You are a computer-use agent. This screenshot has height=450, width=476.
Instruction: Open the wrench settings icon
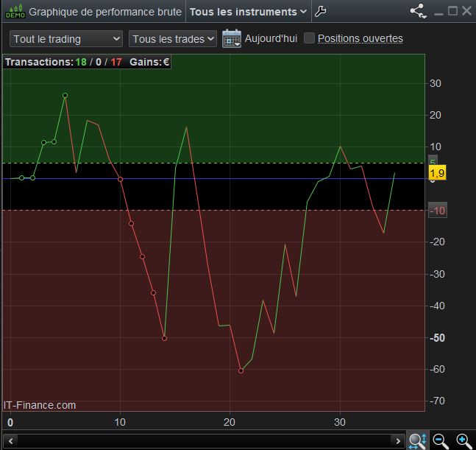pos(320,12)
